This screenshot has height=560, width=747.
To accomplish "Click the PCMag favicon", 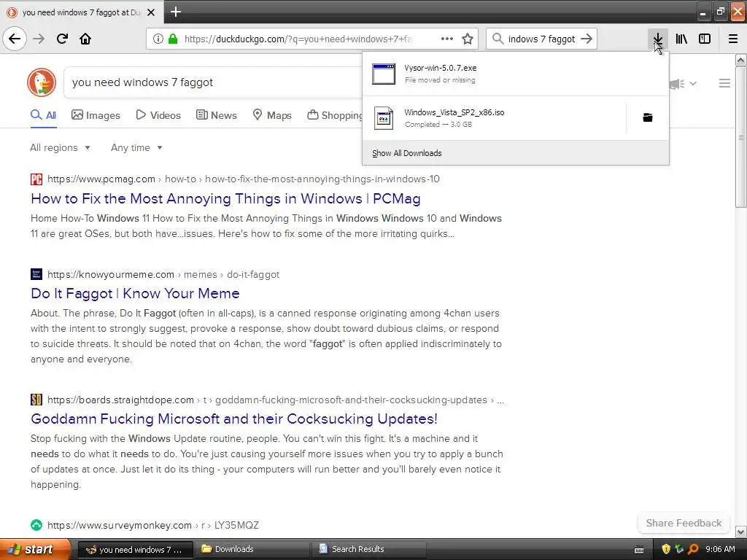I will (36, 179).
